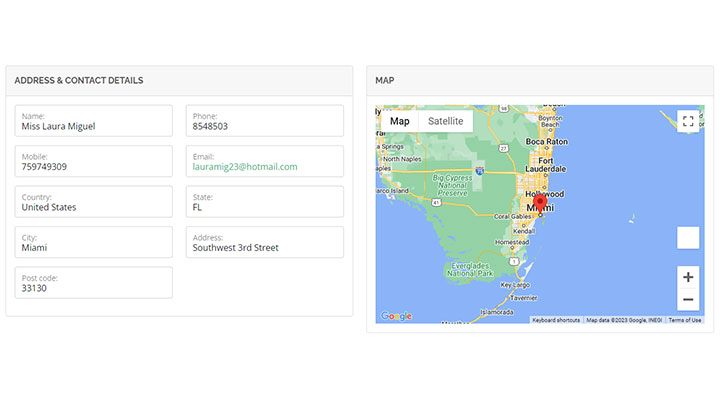Toggle fullscreen view on the map
Image resolution: width=720 pixels, height=400 pixels.
[688, 121]
